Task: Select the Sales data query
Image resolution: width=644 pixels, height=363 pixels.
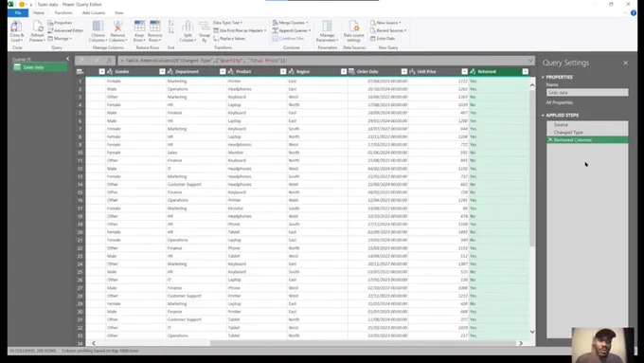Action: point(40,67)
